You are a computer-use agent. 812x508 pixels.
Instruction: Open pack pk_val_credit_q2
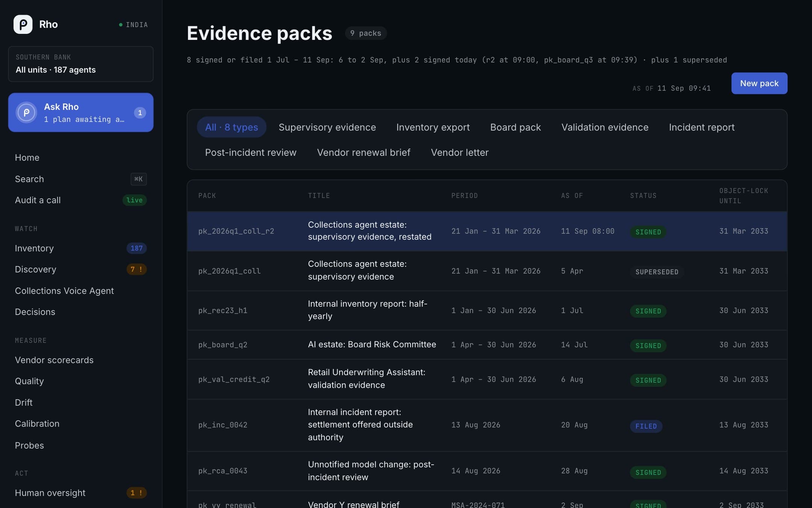(x=487, y=379)
